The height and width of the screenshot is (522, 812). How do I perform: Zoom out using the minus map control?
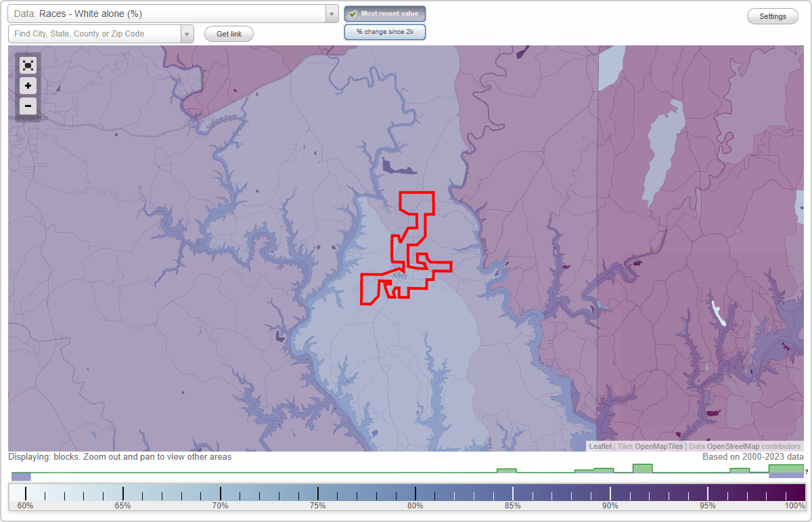28,106
